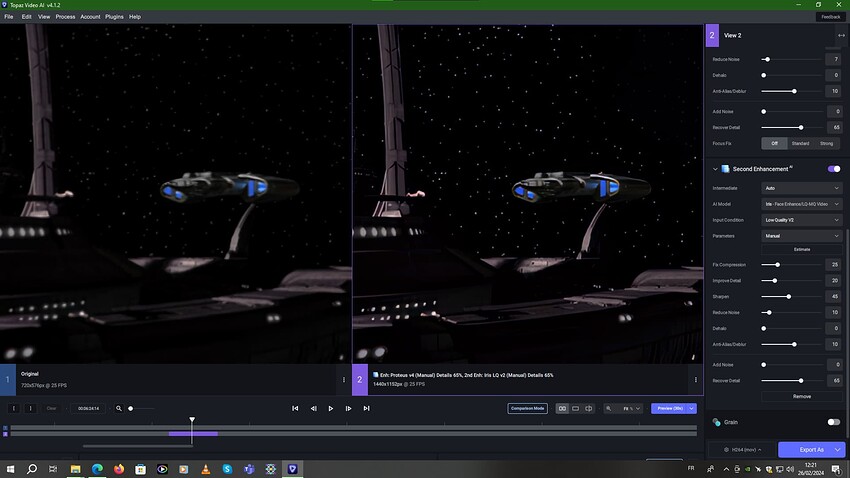850x478 pixels.
Task: Click the Feedback button
Action: pos(830,17)
